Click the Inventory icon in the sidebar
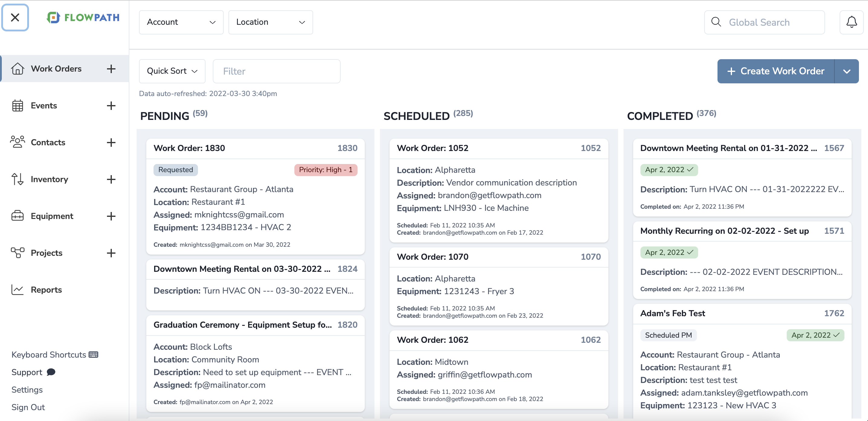 pyautogui.click(x=18, y=179)
